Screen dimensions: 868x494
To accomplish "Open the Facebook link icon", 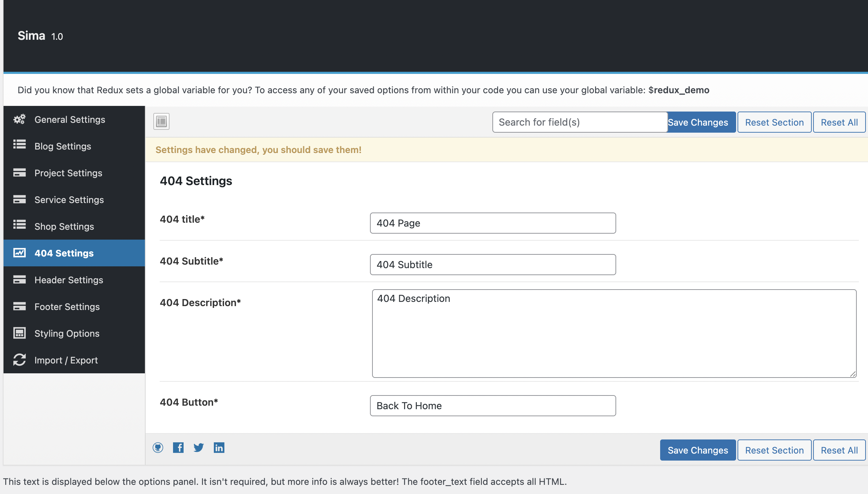I will 178,448.
